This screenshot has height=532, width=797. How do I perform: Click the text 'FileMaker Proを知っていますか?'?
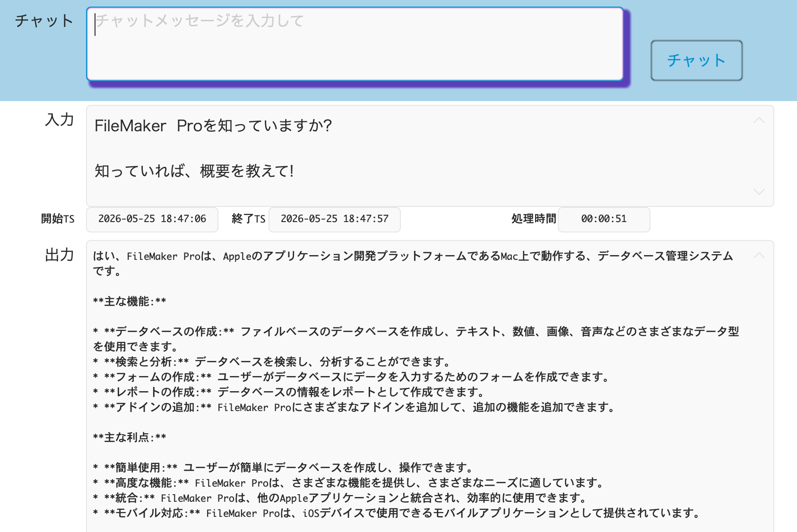point(213,126)
